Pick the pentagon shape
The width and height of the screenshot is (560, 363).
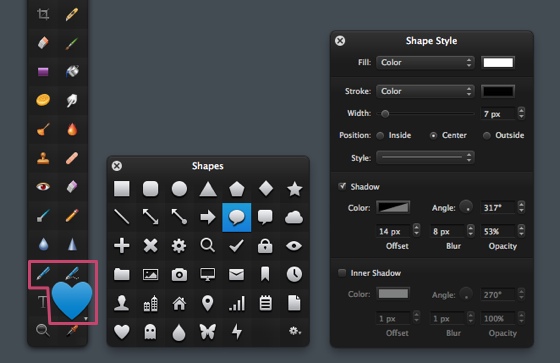pyautogui.click(x=236, y=189)
